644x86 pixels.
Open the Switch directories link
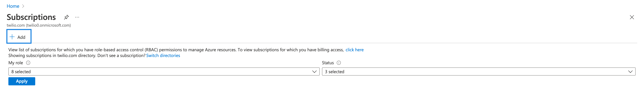click(x=163, y=56)
